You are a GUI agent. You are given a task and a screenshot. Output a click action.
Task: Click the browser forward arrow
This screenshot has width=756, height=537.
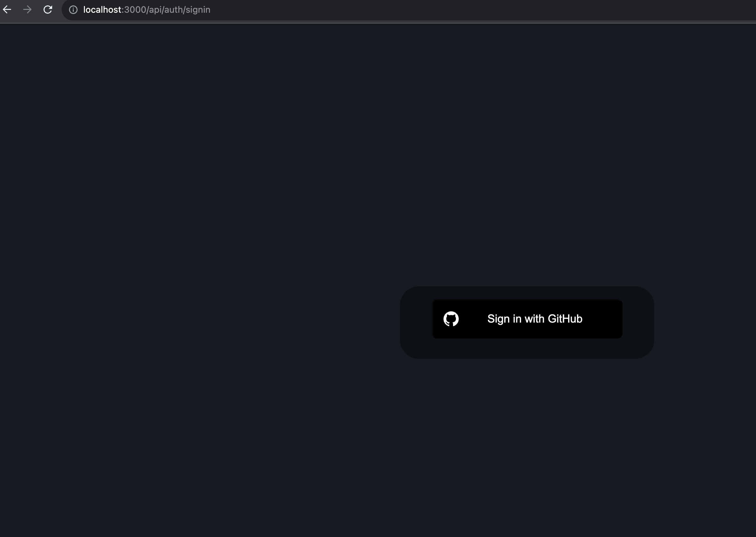pyautogui.click(x=27, y=10)
